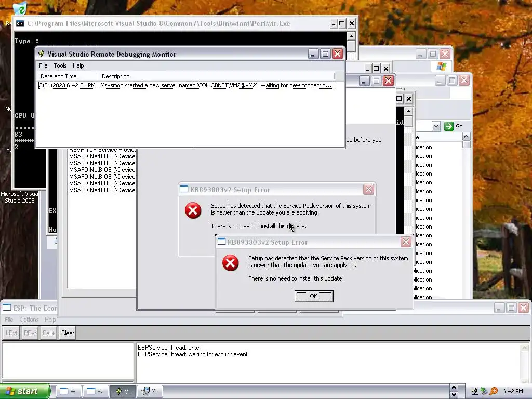Click the M taskbar button
The image size is (532, 399).
150,391
